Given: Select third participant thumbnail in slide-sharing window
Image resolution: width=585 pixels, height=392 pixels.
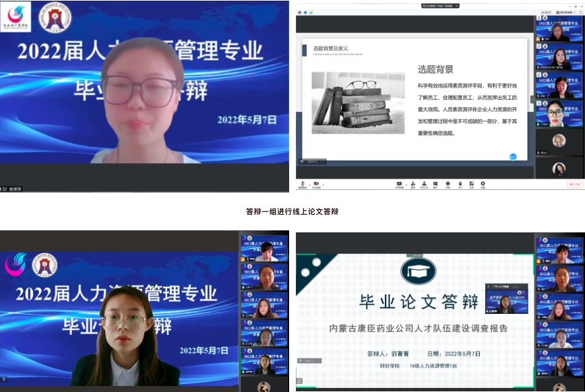Looking at the screenshot, I should [x=559, y=85].
